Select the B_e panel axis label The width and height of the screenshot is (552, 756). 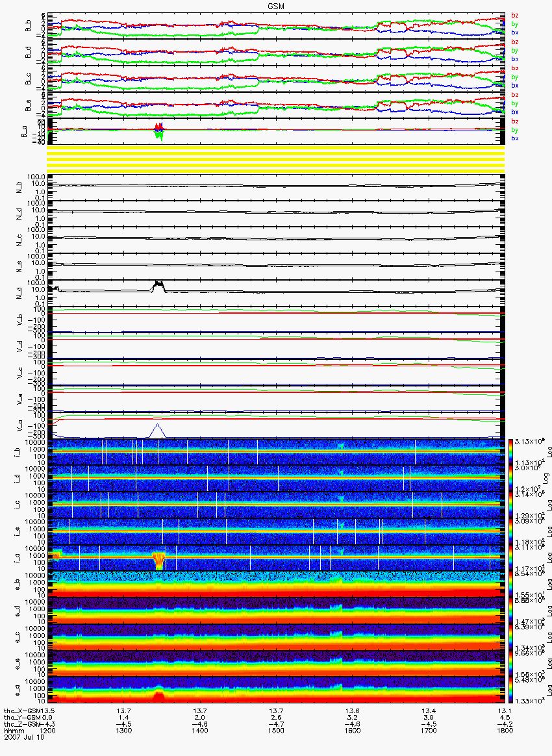coord(28,106)
